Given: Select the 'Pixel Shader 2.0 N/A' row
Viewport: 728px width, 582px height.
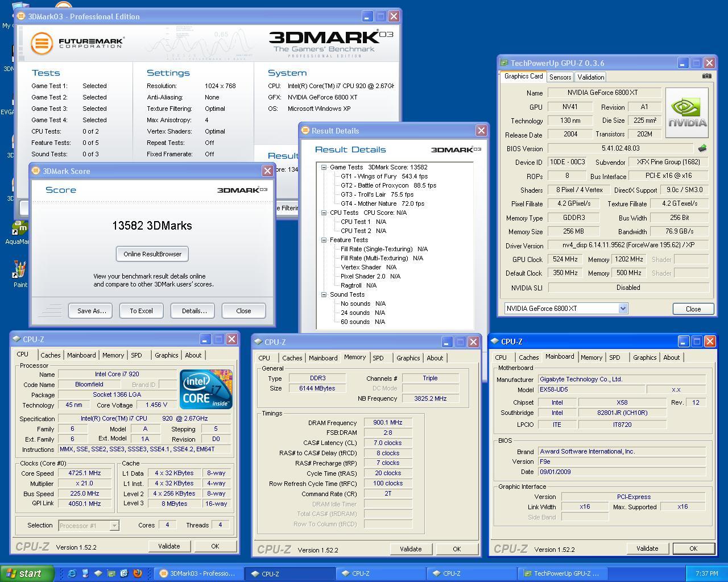Looking at the screenshot, I should (x=370, y=276).
